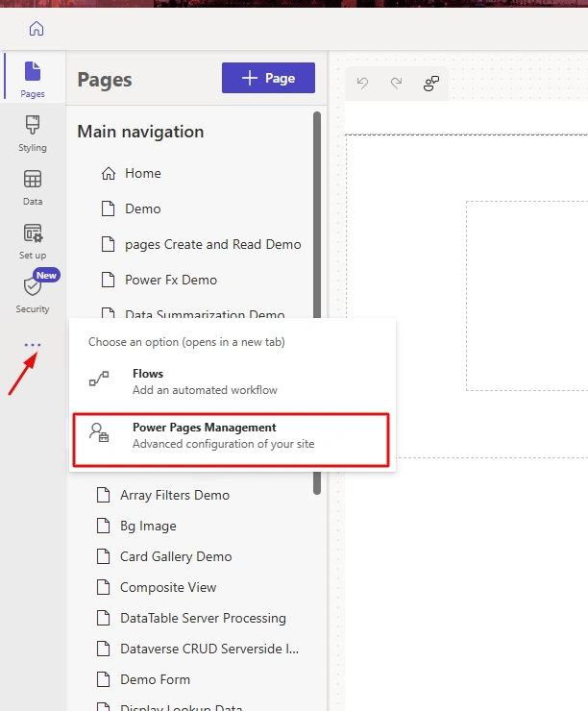Click the page icon beside Array Filters Demo
Image resolution: width=588 pixels, height=711 pixels.
[104, 495]
